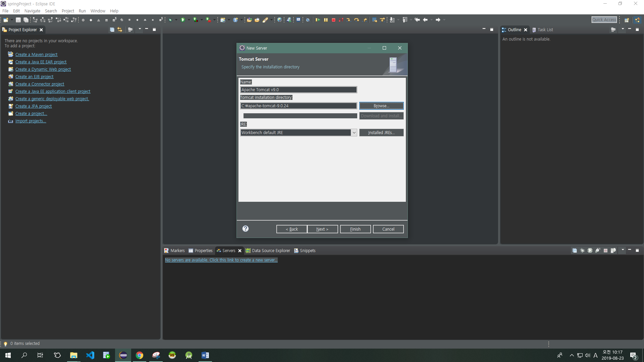The width and height of the screenshot is (644, 362).
Task: Expand the JRE combo box dropdown
Action: click(354, 133)
